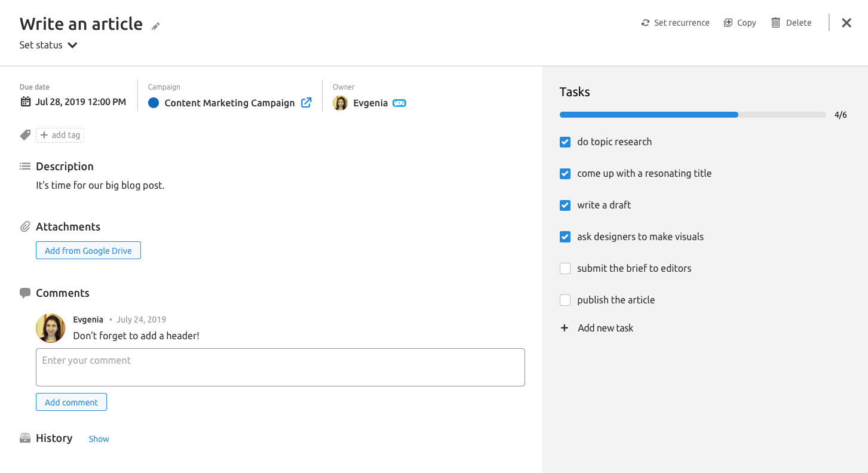Click the calendar icon next to the due date
The height and width of the screenshot is (473, 868).
click(x=24, y=102)
